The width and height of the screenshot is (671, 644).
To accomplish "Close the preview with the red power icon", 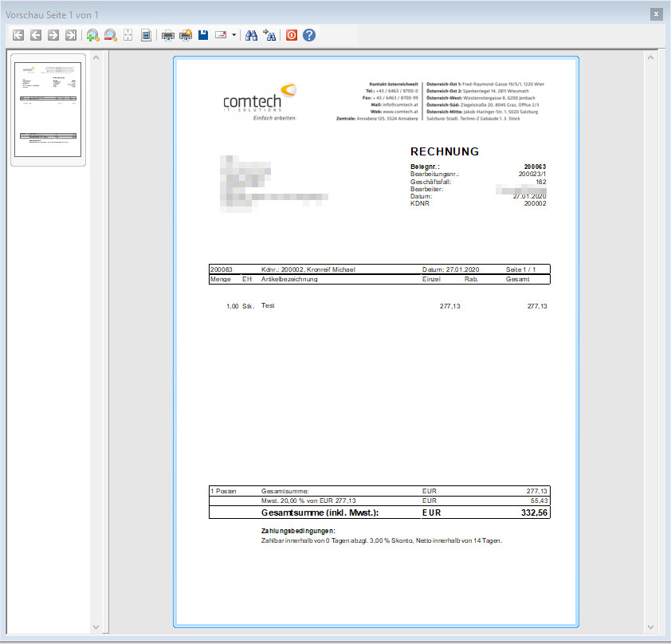I will tap(292, 35).
